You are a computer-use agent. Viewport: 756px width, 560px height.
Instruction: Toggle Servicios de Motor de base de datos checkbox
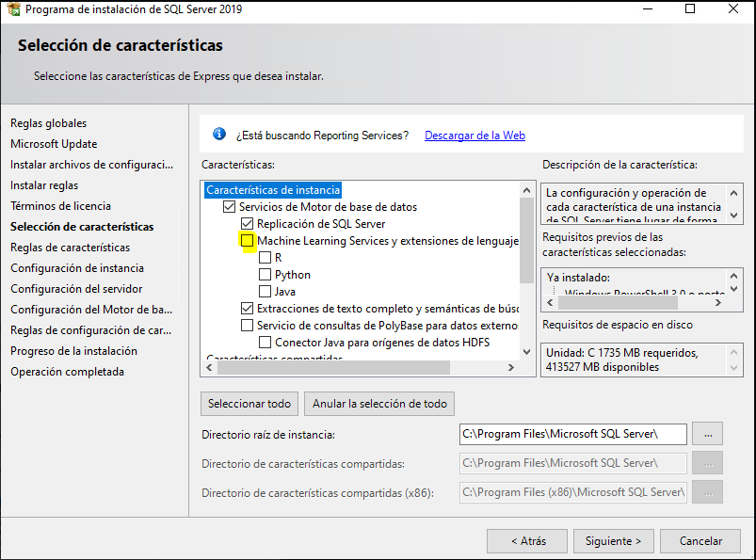[229, 207]
